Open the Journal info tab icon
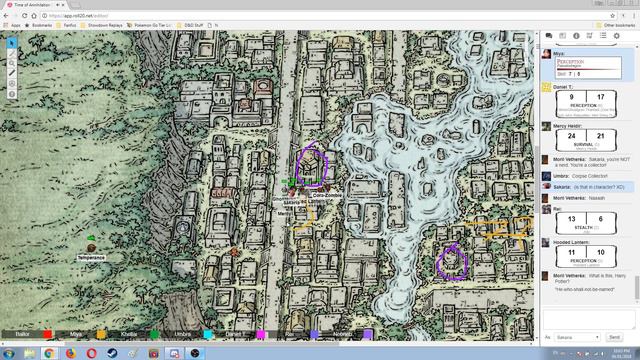Screen dimensions: 640x360 click(x=576, y=36)
